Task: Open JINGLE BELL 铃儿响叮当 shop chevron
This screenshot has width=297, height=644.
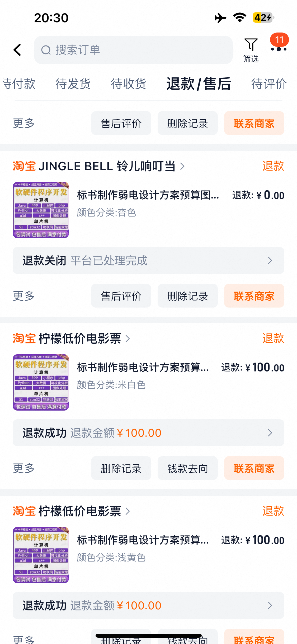Action: [x=182, y=166]
